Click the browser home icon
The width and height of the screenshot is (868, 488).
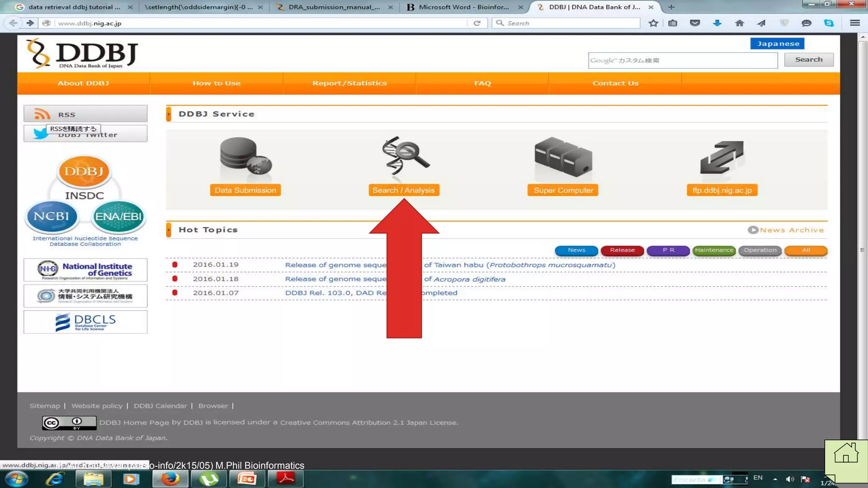pyautogui.click(x=739, y=23)
